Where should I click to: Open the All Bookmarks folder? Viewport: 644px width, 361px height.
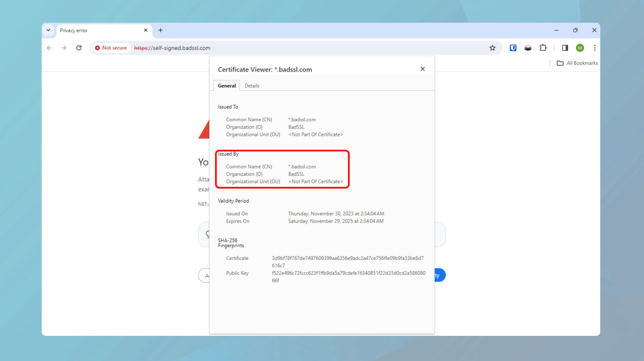(577, 63)
